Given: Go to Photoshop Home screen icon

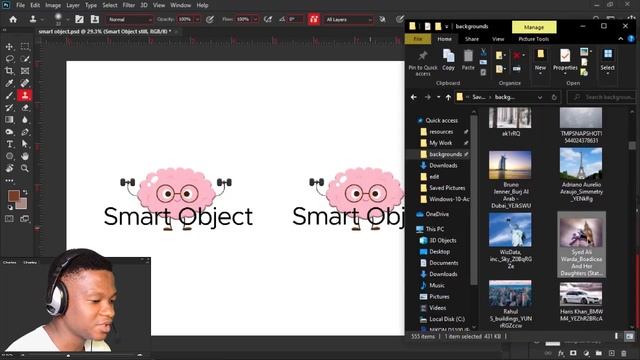Looking at the screenshot, I should tap(13, 19).
